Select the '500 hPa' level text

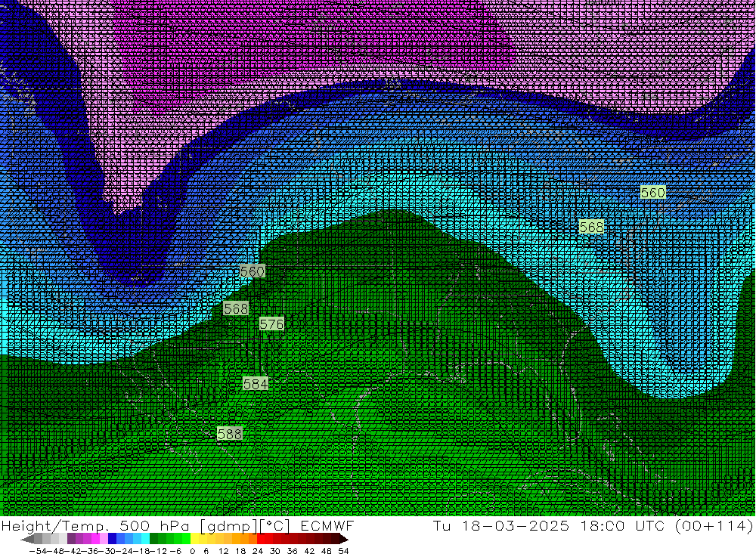pyautogui.click(x=154, y=526)
